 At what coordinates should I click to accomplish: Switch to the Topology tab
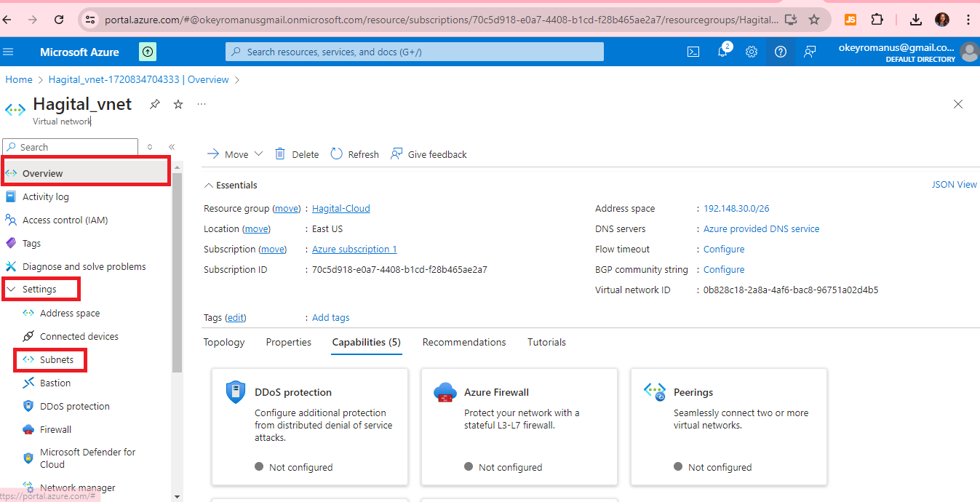click(x=224, y=342)
